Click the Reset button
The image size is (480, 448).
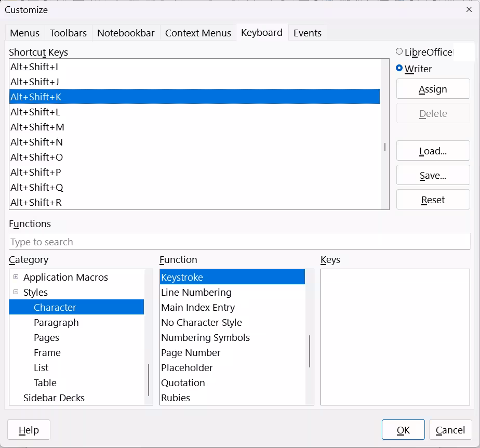(433, 200)
